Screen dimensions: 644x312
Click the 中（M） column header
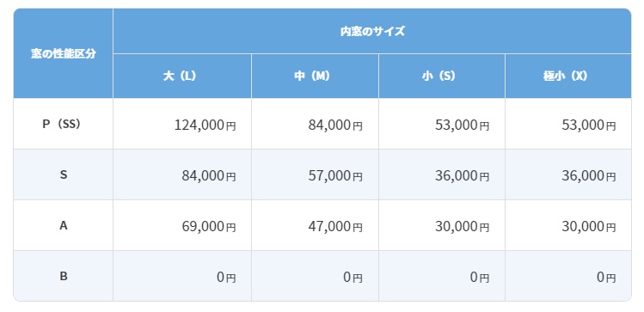[315, 76]
